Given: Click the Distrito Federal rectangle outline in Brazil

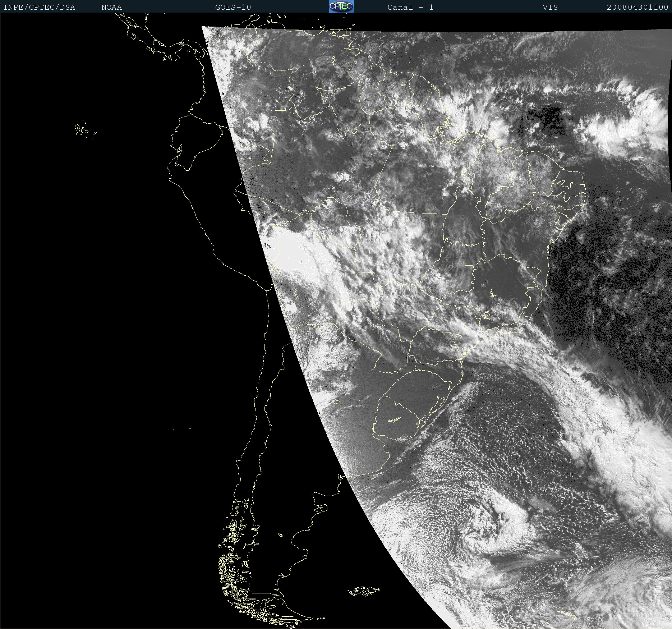Looking at the screenshot, I should [469, 267].
